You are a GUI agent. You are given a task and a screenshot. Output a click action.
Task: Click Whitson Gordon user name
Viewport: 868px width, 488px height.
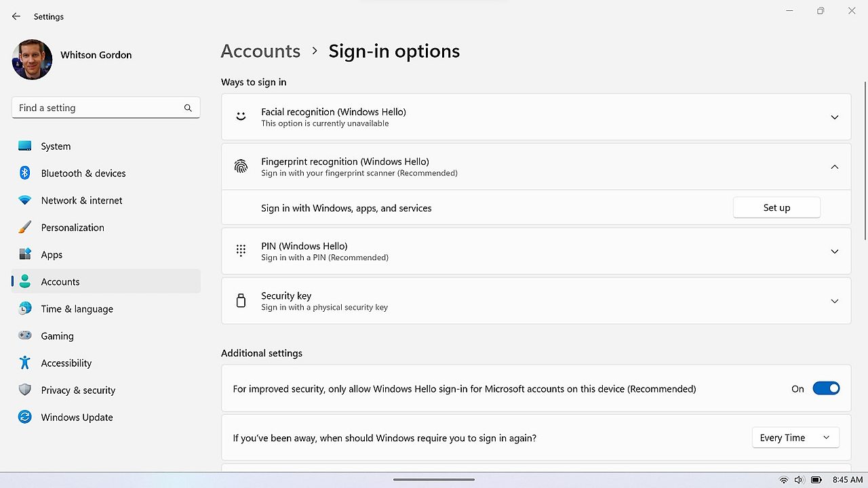(96, 55)
